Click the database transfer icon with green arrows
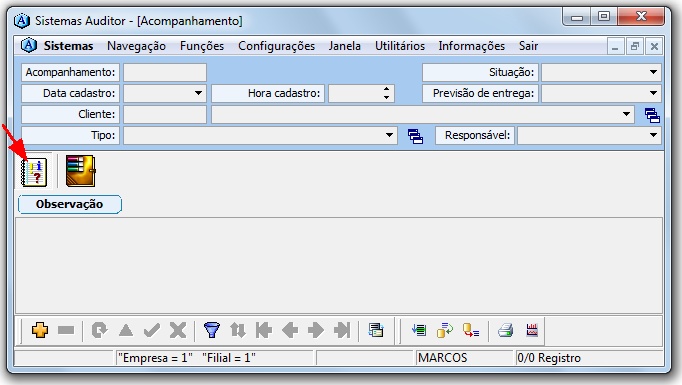This screenshot has height=385, width=682. pos(445,331)
